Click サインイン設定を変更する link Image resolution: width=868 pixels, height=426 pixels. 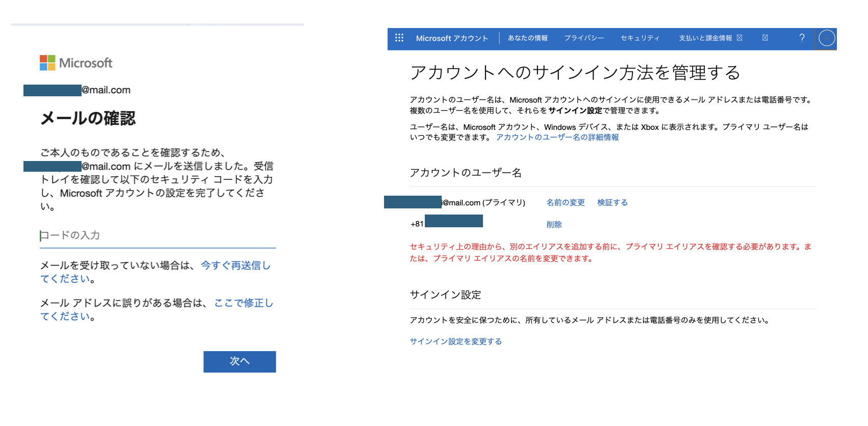456,341
